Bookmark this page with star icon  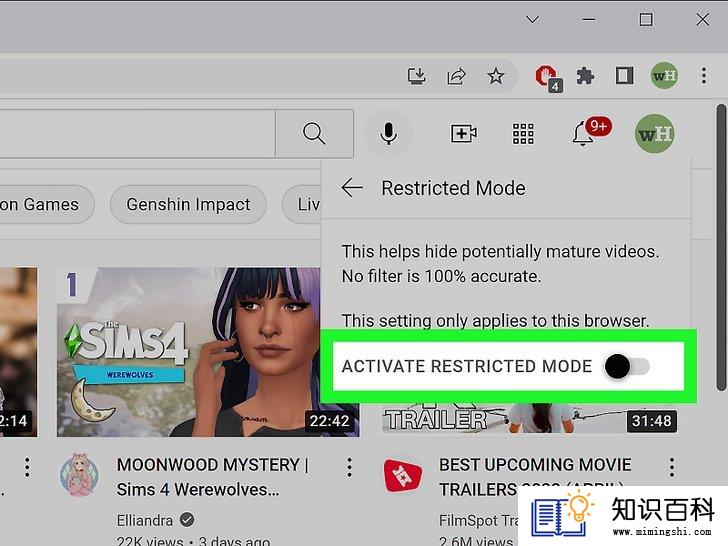click(496, 76)
